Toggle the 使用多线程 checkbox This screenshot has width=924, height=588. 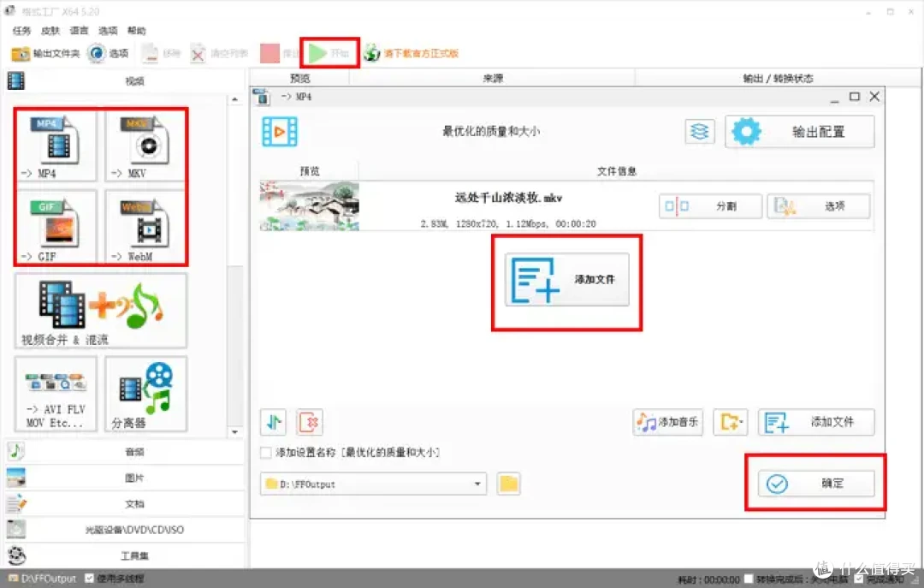pyautogui.click(x=89, y=579)
